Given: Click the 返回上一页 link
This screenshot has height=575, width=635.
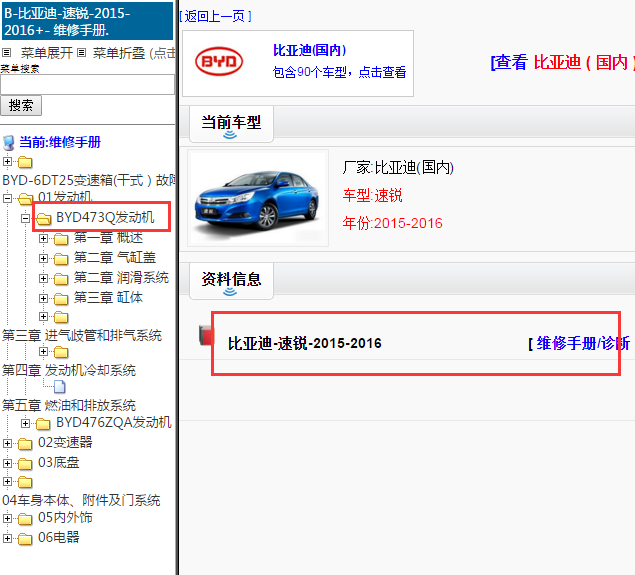Looking at the screenshot, I should 215,16.
